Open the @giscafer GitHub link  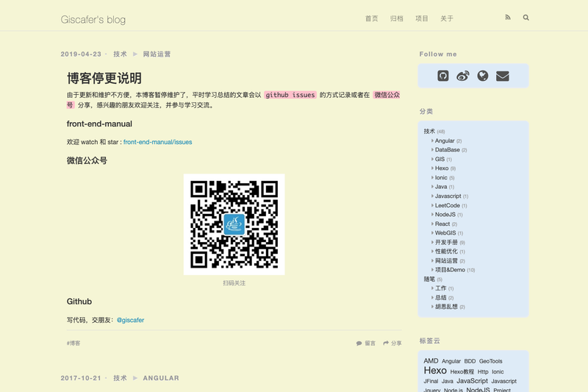(131, 320)
